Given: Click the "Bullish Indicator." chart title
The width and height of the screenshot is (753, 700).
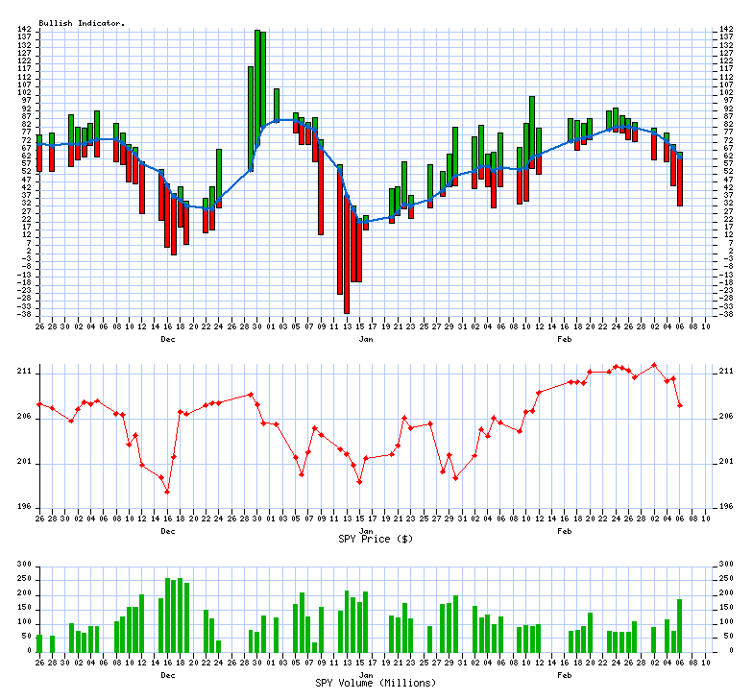Looking at the screenshot, I should tap(82, 22).
